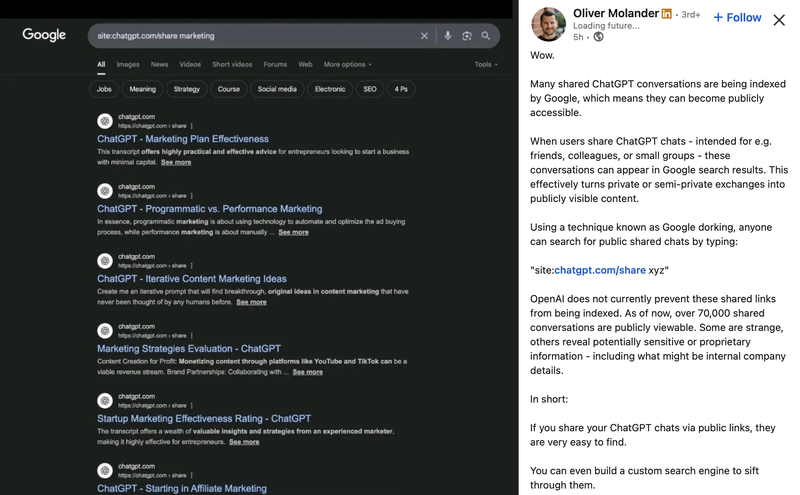Image resolution: width=800 pixels, height=495 pixels.
Task: Click the Google logo
Action: pyautogui.click(x=44, y=35)
